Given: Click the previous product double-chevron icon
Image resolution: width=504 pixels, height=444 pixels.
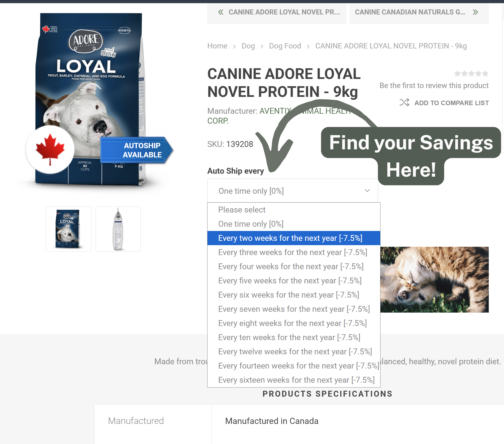Looking at the screenshot, I should coord(221,12).
